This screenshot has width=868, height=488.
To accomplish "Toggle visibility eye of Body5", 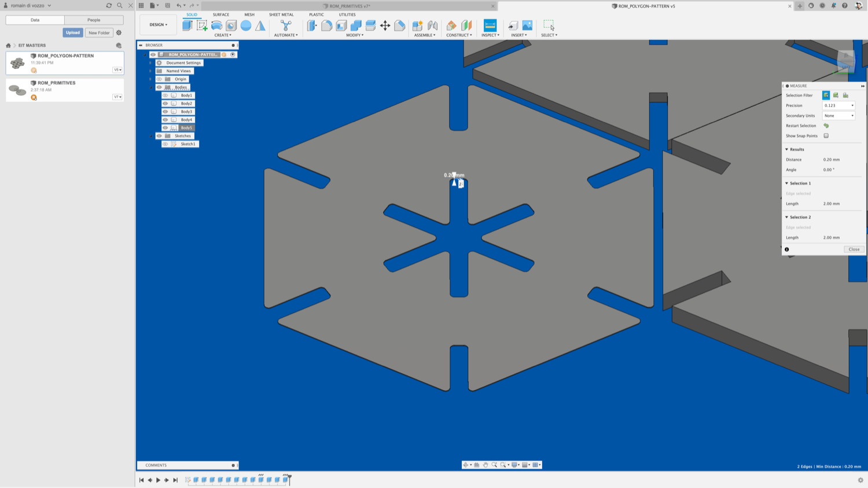I will (x=165, y=128).
